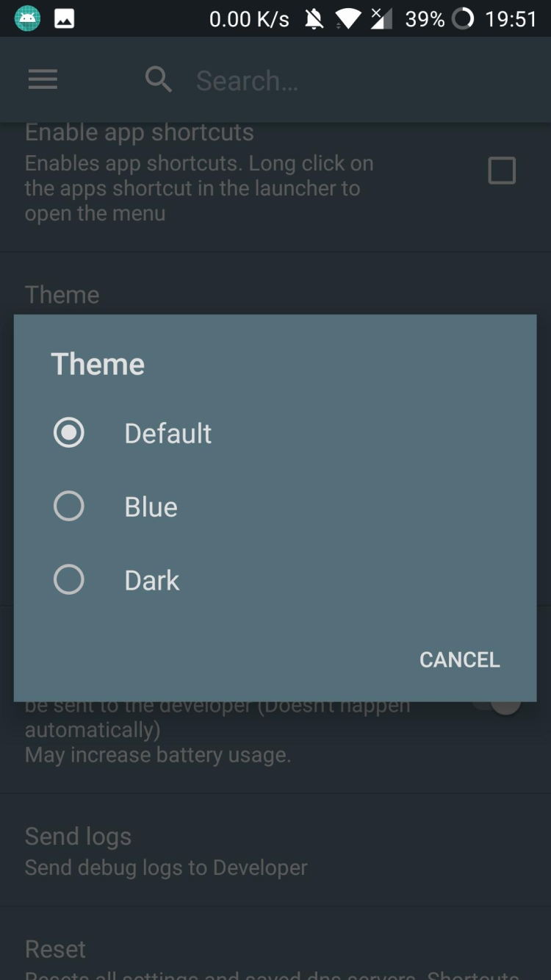Viewport: 551px width, 980px height.
Task: Tap the circular battery indicator icon
Action: click(463, 18)
